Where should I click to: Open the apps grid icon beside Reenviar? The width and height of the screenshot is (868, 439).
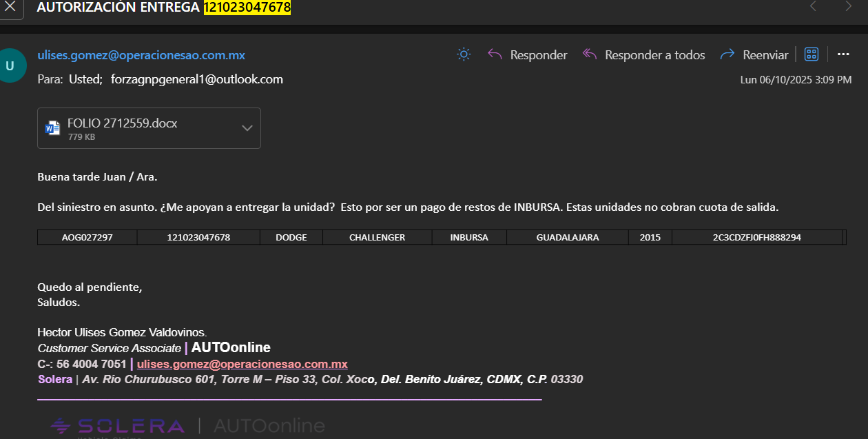click(x=812, y=54)
